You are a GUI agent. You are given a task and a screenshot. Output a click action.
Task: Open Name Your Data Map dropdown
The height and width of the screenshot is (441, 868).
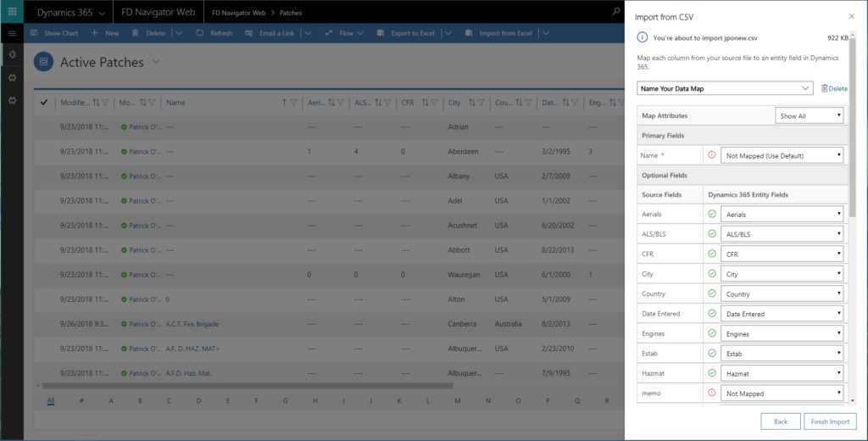[725, 89]
